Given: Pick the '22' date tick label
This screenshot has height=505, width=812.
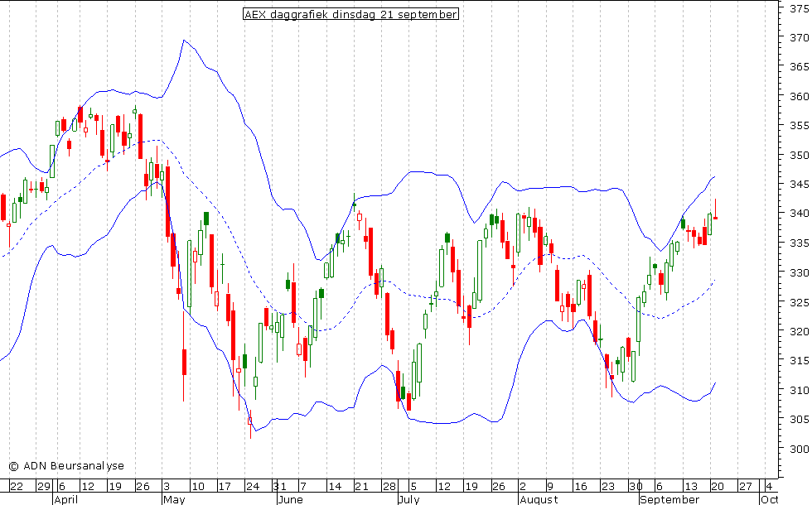Looking at the screenshot, I should (17, 487).
